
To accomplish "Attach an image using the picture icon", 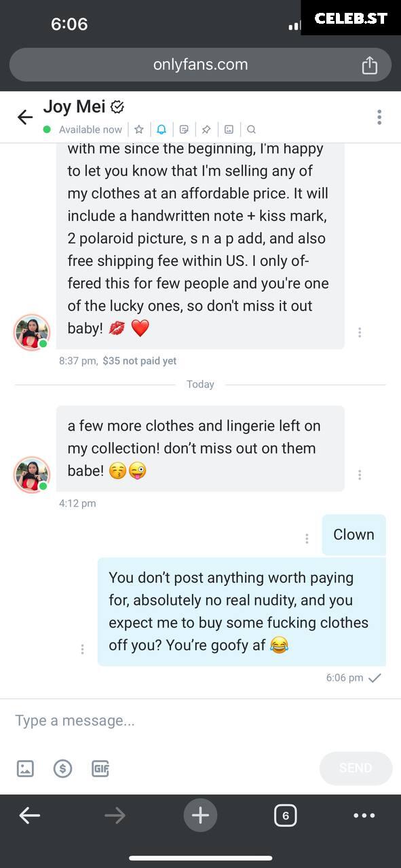I will [x=25, y=768].
